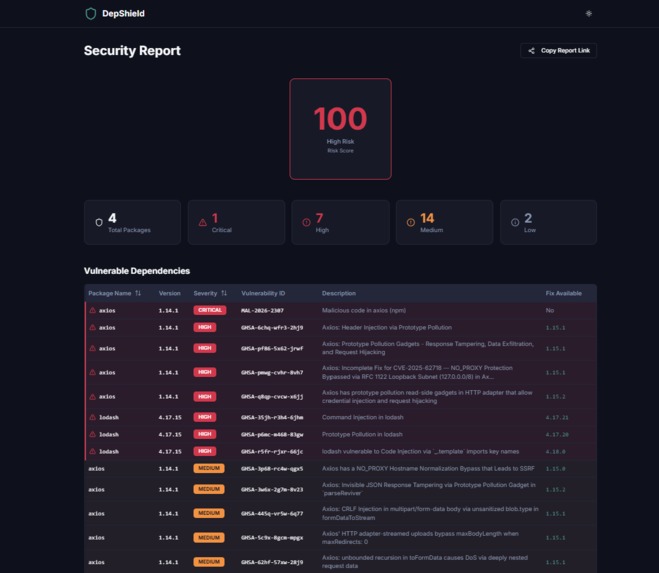Click the Fix Available column header
Image resolution: width=659 pixels, height=573 pixels.
(x=564, y=293)
